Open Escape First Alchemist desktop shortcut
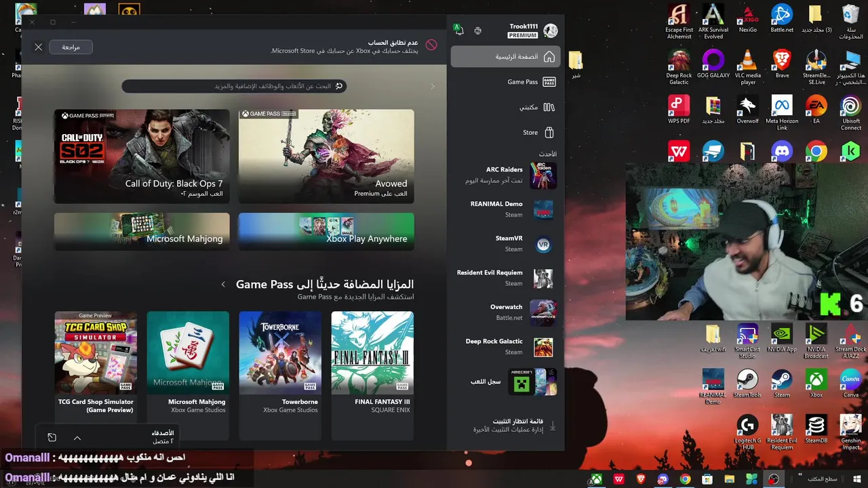 point(679,22)
